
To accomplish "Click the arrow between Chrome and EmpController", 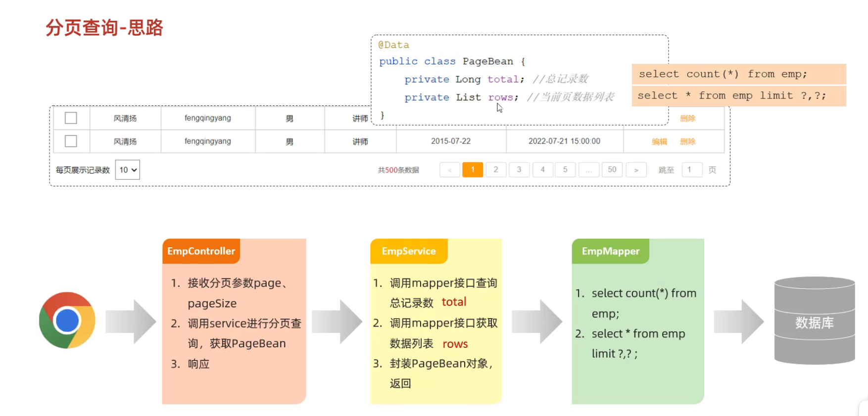I will [131, 322].
